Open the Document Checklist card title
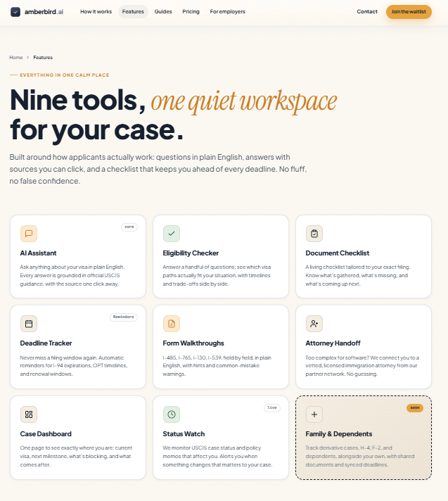This screenshot has width=448, height=501. tap(337, 253)
